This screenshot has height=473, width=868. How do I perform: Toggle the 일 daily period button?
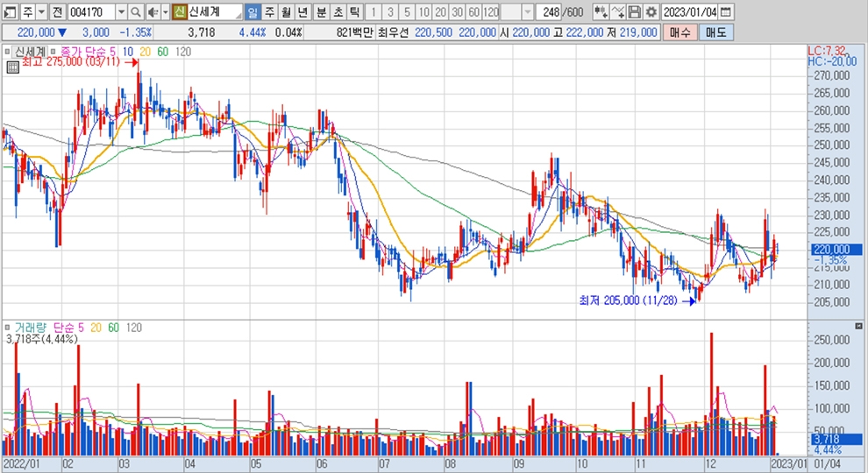(x=253, y=12)
